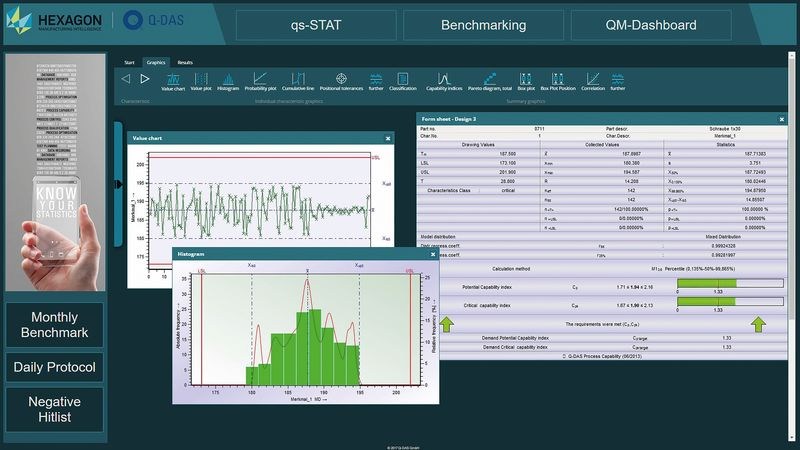Collapse the left sidebar panel handle
Screen dimensions: 800x450
point(118,184)
